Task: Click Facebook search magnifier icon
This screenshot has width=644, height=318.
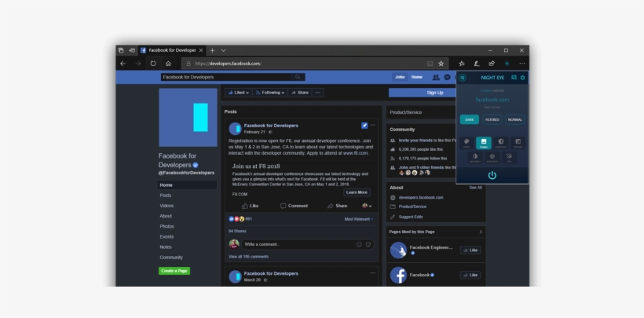Action: coord(298,77)
